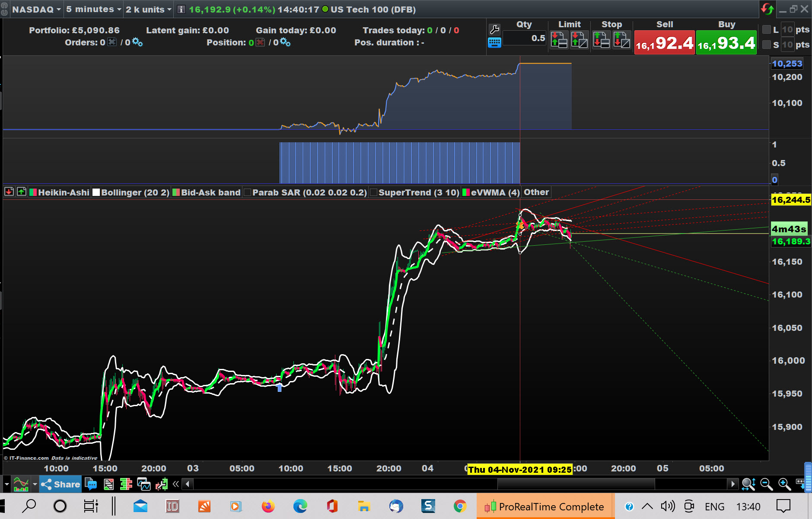Open the order list document icon
The width and height of the screenshot is (812, 519).
(108, 484)
